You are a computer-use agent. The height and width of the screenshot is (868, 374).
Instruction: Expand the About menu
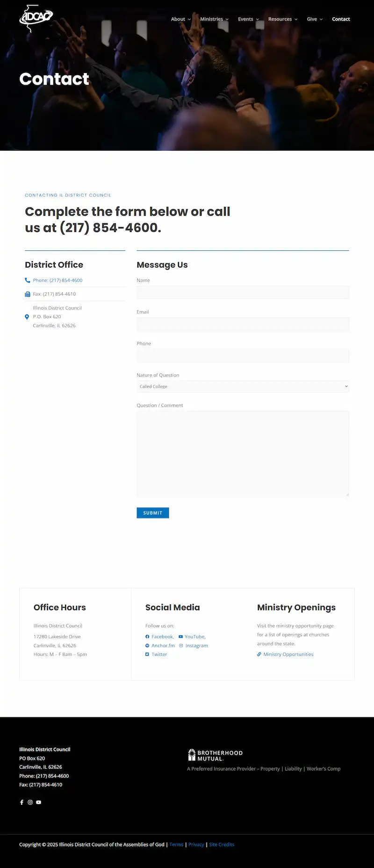click(180, 19)
